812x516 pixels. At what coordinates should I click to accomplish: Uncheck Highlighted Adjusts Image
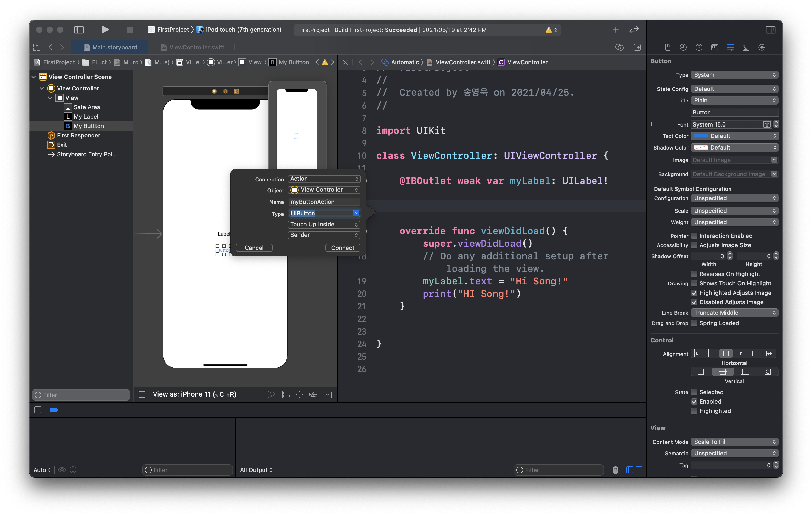pos(695,293)
